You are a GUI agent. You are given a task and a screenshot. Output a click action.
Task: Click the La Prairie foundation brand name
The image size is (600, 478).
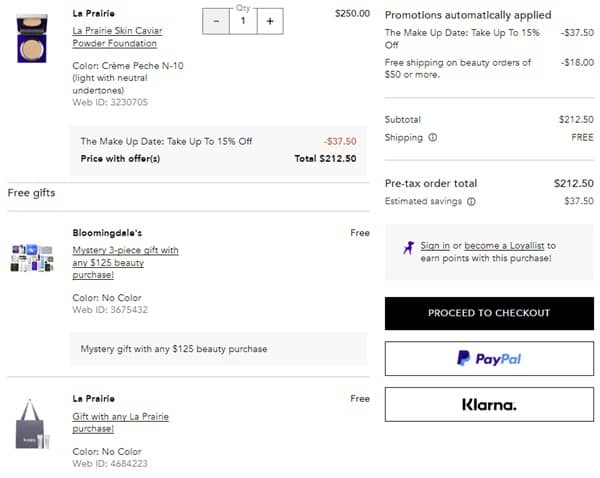click(93, 13)
